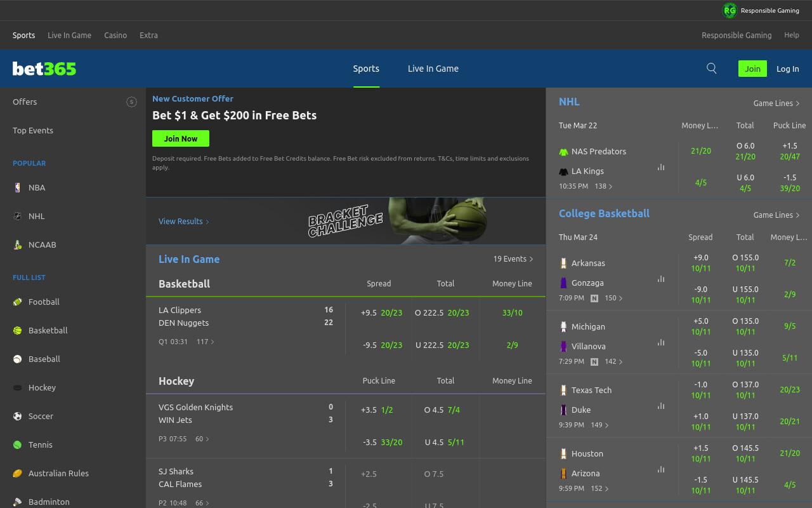Click the neutral venue N badge for Arkansas game
The image size is (812, 508).
(x=594, y=298)
